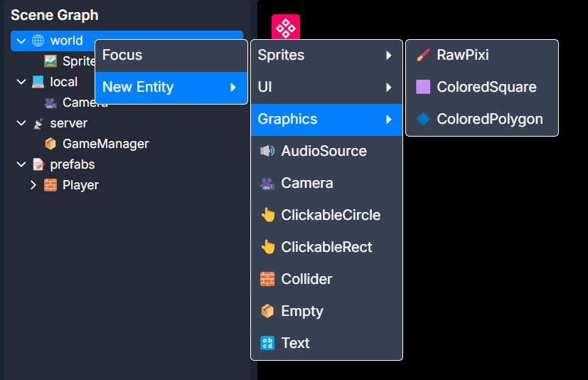Create an Empty entity
Viewport: 588px width, 380px height.
click(x=326, y=311)
